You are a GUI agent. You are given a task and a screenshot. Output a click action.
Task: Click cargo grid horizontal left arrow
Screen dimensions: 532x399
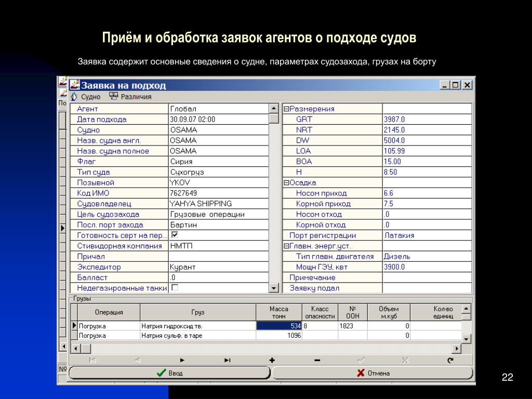pos(76,349)
